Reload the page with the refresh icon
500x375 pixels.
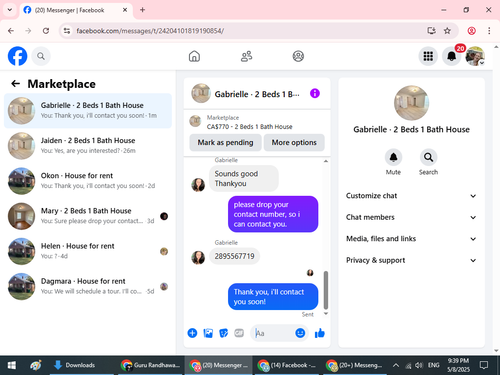pos(46,31)
